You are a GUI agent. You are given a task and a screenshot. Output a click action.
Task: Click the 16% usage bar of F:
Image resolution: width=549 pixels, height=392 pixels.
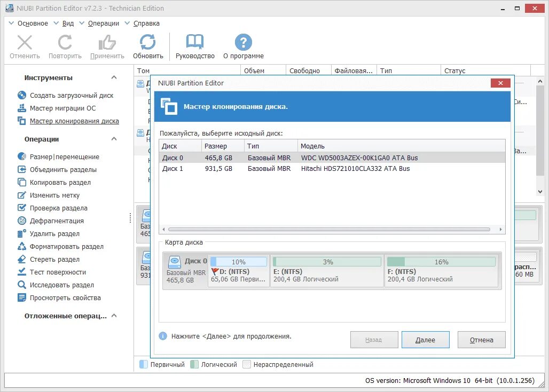[x=441, y=262]
